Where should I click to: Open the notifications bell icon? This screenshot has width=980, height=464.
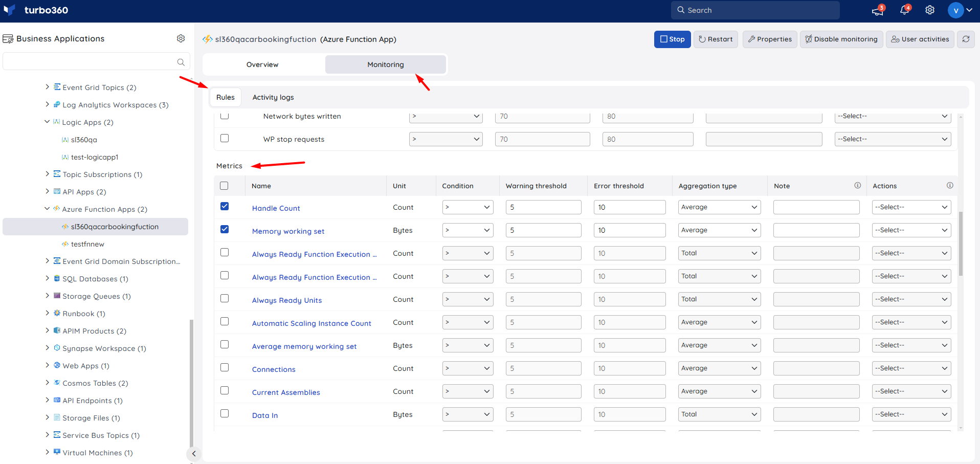point(904,10)
